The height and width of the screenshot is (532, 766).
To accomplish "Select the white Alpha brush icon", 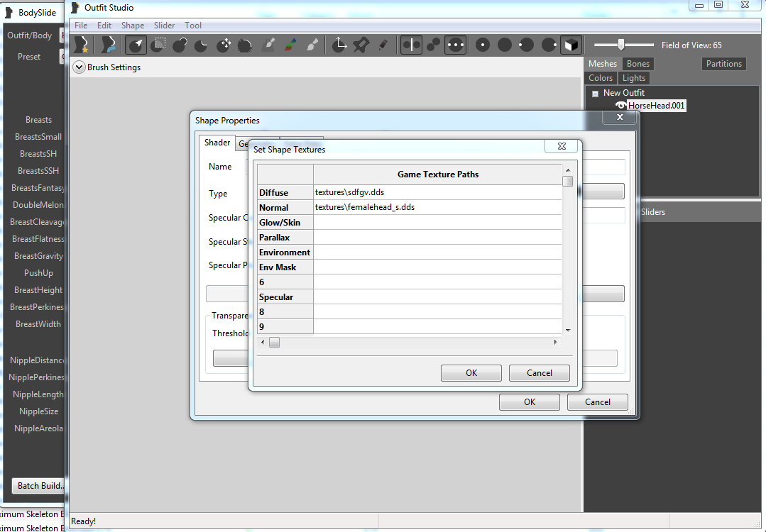I will point(312,45).
